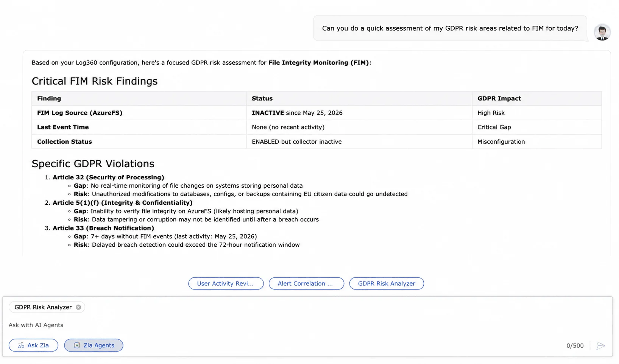The image size is (619, 364).
Task: Select the Ask Zia button
Action: click(x=33, y=345)
